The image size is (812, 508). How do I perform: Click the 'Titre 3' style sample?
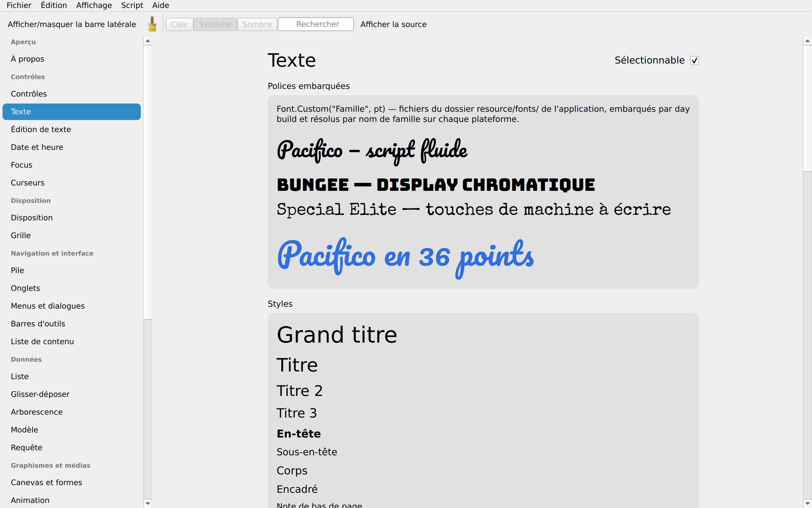[297, 413]
